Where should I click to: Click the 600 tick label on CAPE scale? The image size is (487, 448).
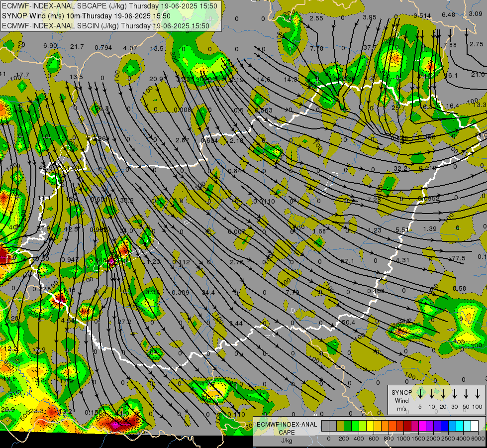pos(374,439)
